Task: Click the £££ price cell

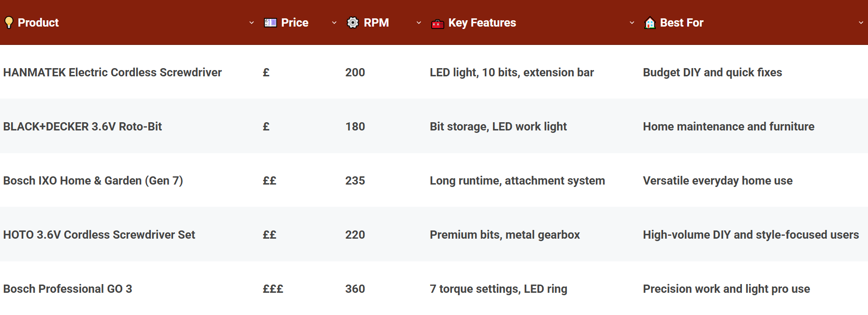Action: click(273, 289)
